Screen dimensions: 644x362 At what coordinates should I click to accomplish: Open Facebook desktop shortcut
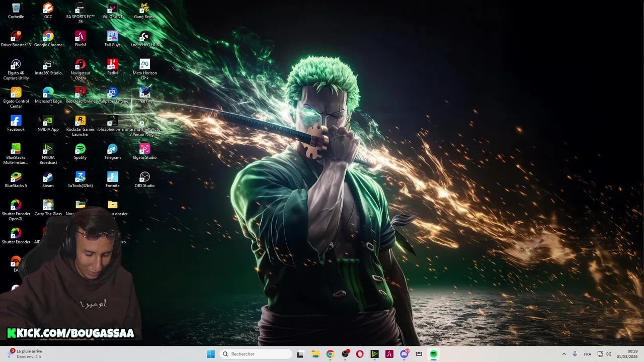click(16, 124)
